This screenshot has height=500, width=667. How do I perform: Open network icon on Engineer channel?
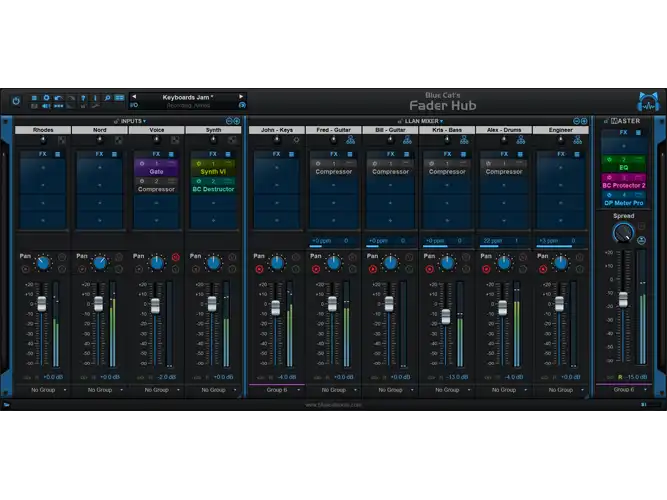pos(578,140)
